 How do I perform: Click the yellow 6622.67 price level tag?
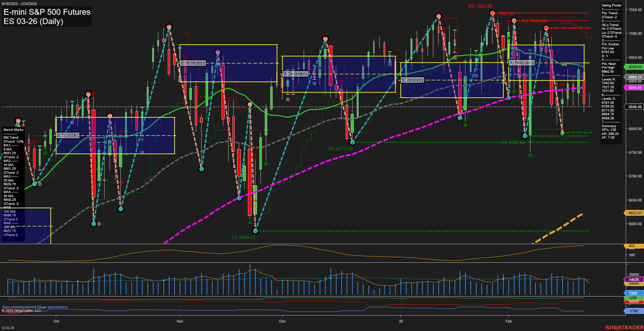633,213
